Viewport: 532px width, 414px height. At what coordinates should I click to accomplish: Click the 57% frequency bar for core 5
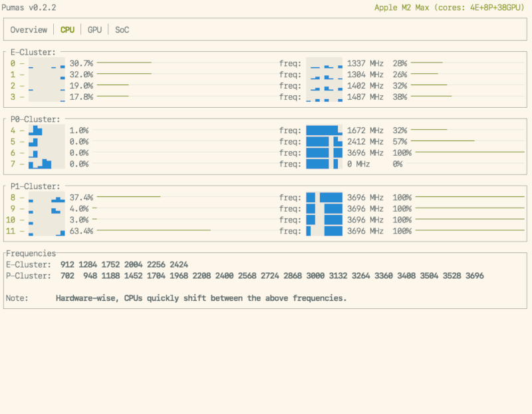point(444,142)
